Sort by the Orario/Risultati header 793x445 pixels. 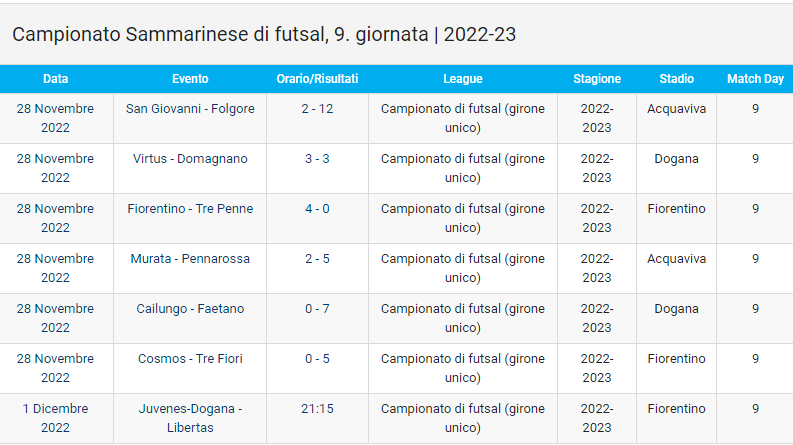click(x=317, y=79)
